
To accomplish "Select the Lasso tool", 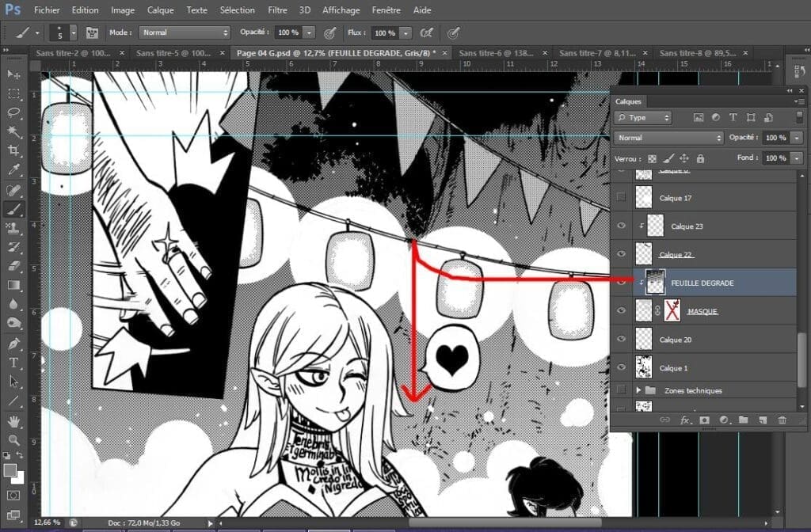I will (x=13, y=112).
